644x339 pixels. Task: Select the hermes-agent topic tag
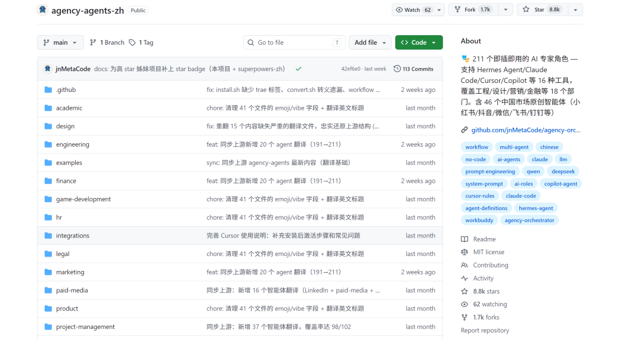coord(535,208)
